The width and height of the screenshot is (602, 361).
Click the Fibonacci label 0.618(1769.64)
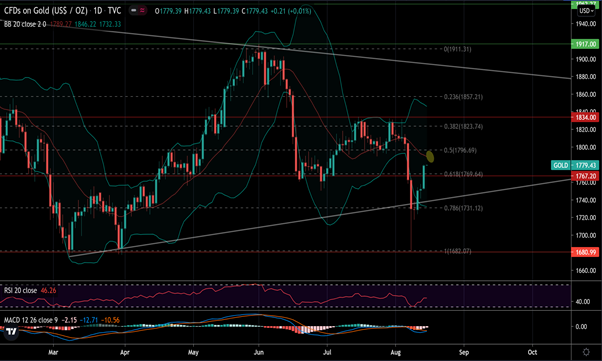pos(463,174)
